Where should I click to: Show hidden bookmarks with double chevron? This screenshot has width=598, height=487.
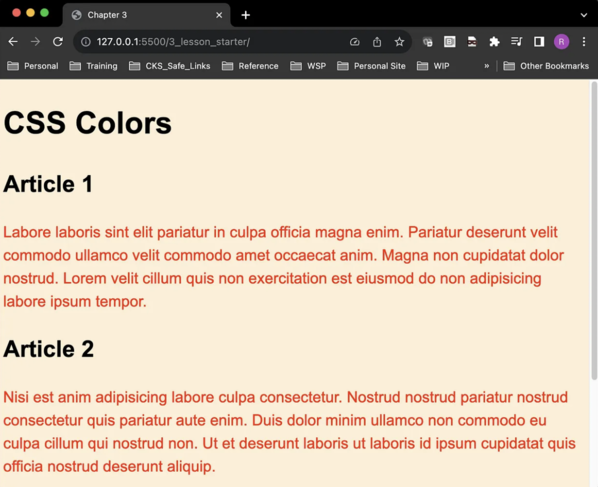(x=487, y=66)
